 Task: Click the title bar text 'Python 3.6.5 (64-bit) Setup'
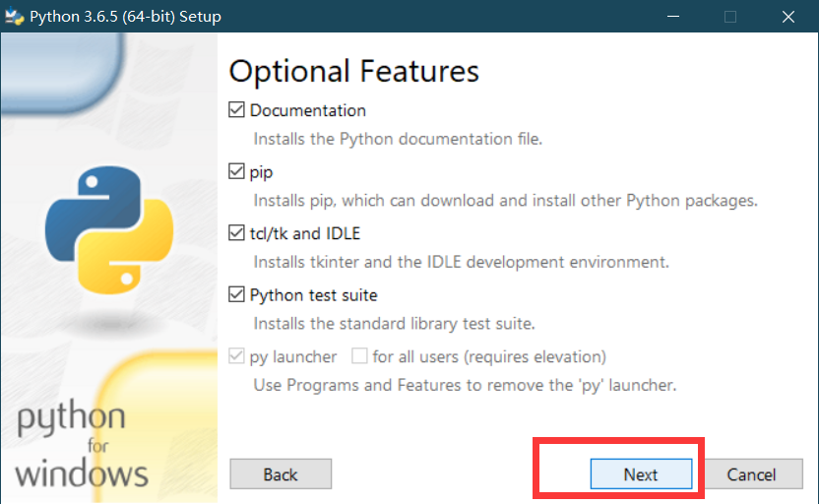point(125,17)
